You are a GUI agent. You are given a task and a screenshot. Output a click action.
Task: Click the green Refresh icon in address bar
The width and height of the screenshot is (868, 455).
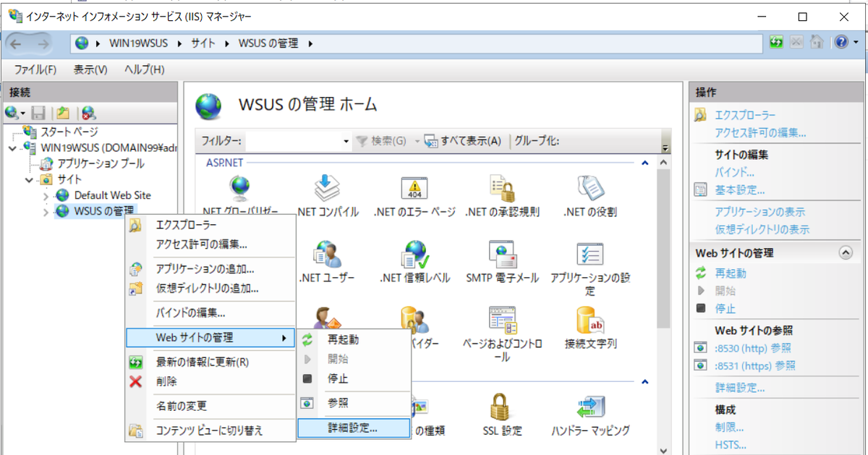[x=776, y=43]
